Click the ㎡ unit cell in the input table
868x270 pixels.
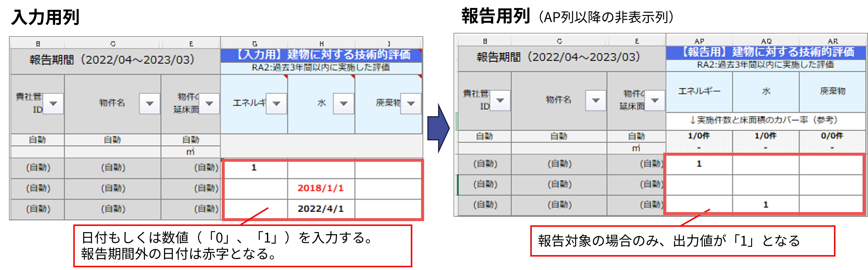(x=191, y=152)
